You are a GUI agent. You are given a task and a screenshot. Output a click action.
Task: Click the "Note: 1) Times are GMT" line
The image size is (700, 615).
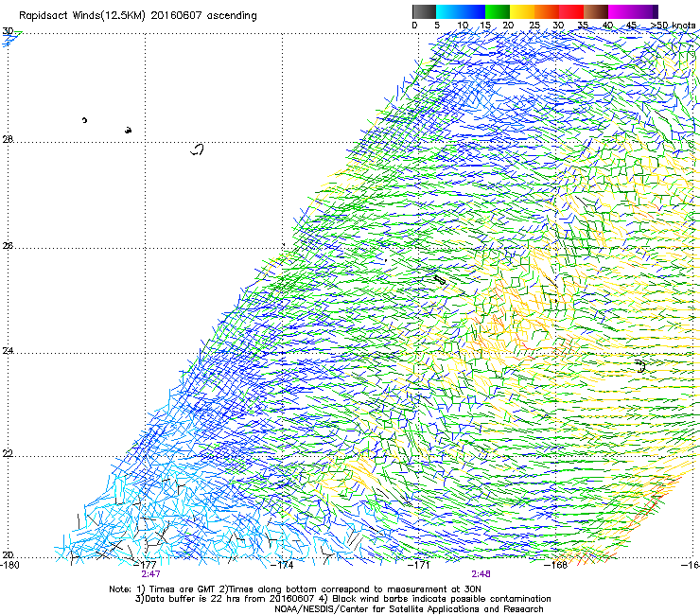[x=295, y=589]
